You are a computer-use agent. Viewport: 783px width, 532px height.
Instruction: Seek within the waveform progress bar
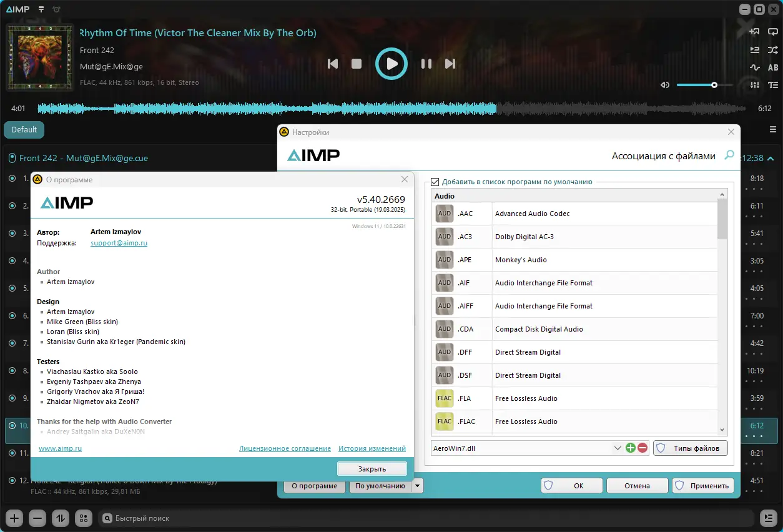[x=391, y=109]
